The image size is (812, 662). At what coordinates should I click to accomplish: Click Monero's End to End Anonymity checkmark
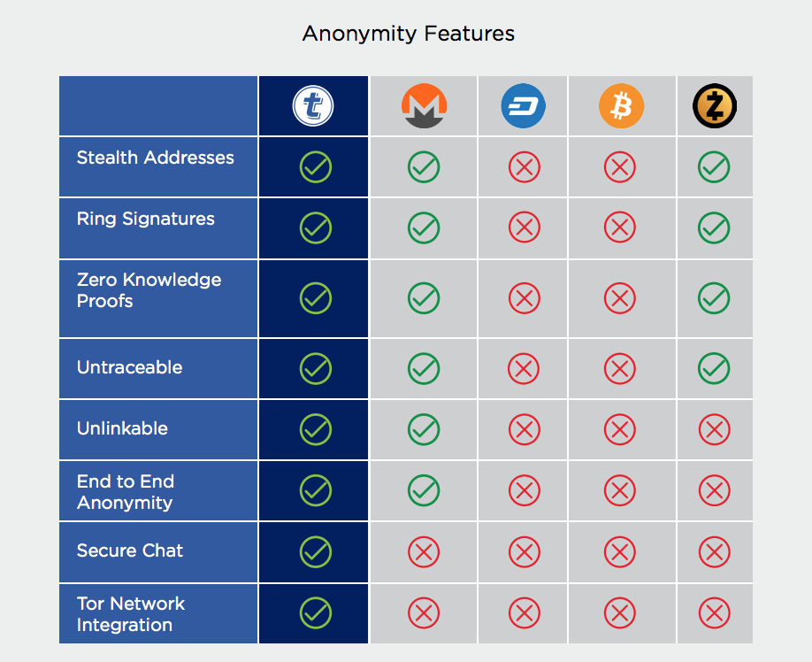(424, 490)
